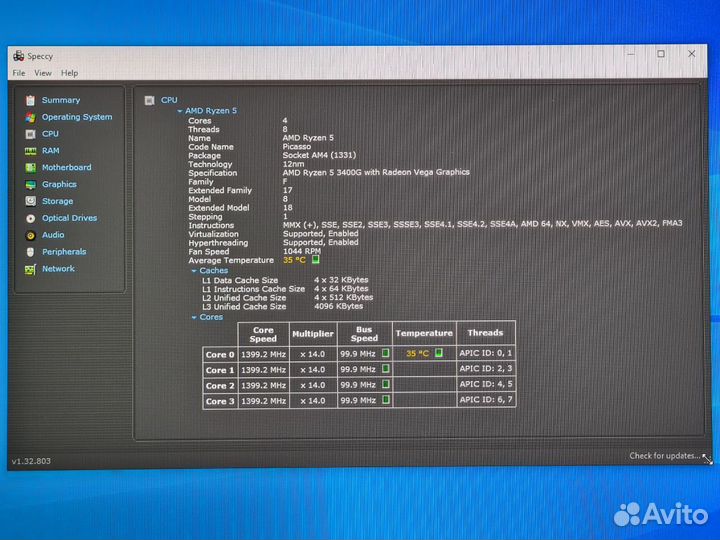Viewport: 720px width, 540px height.
Task: Click the Threads column header
Action: [x=485, y=333]
